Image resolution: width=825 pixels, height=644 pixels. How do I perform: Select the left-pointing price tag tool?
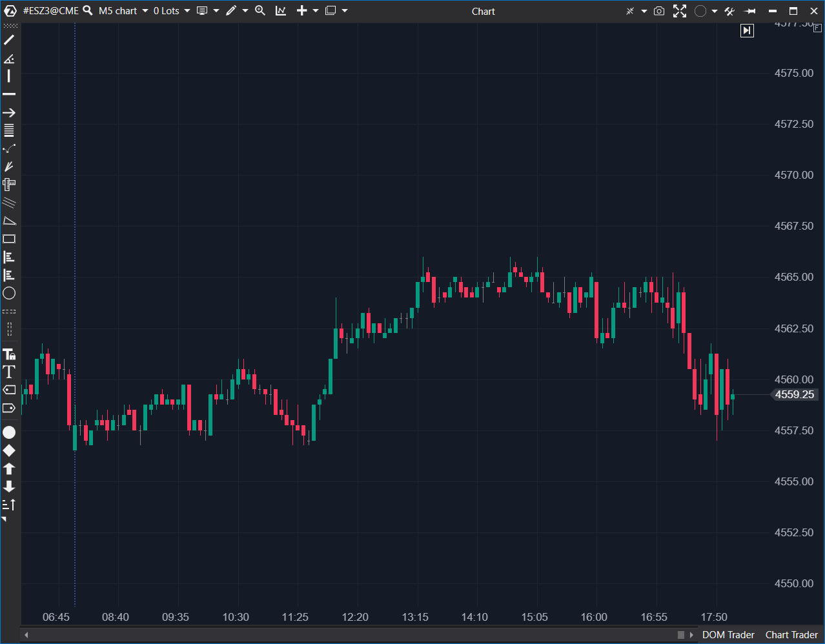[9, 390]
